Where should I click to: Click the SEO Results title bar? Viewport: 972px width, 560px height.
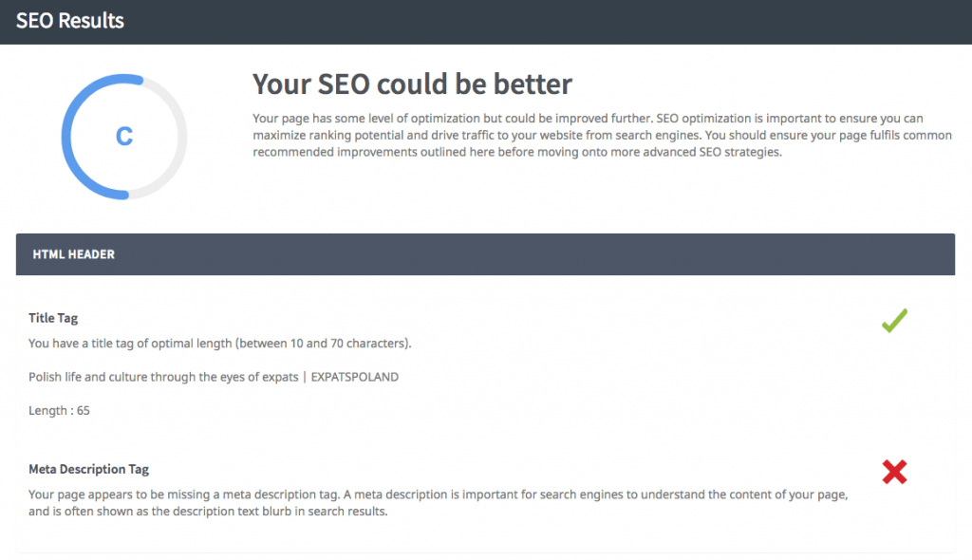tap(68, 21)
